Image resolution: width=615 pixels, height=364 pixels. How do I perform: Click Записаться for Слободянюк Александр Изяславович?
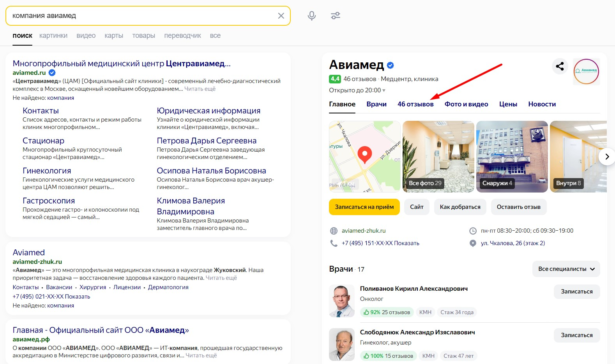click(x=577, y=335)
